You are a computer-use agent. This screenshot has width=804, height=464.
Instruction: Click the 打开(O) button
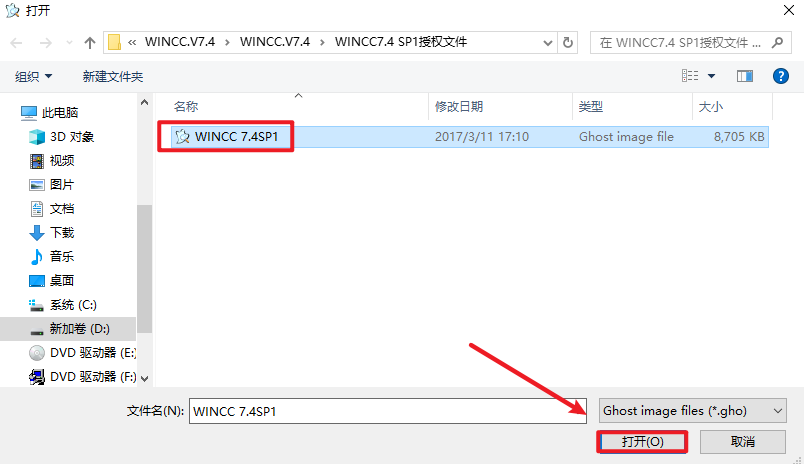(x=642, y=441)
